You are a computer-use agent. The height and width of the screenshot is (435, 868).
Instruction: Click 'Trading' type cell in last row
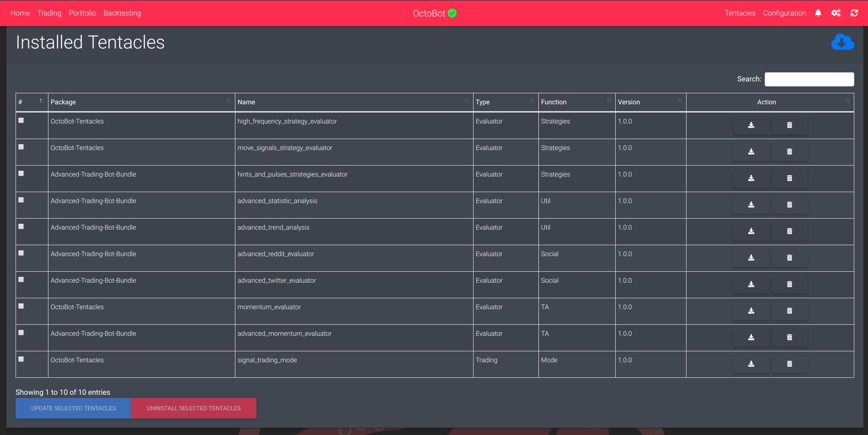[x=506, y=364]
